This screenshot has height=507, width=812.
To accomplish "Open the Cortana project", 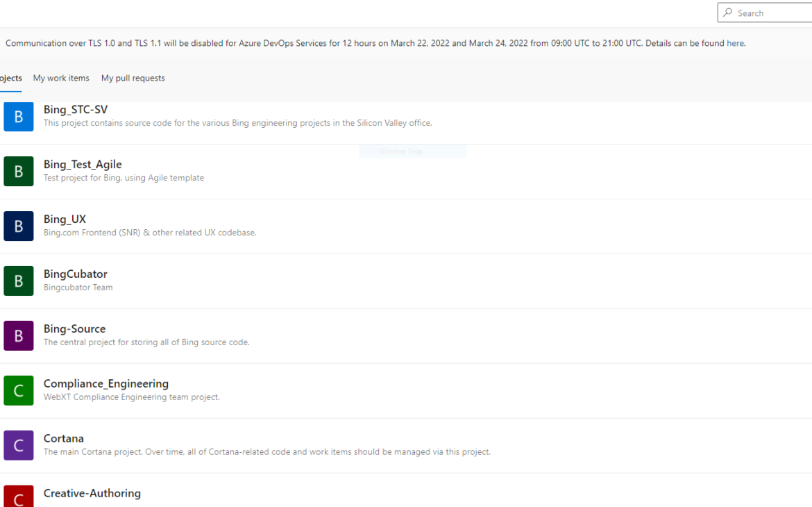I will 64,438.
